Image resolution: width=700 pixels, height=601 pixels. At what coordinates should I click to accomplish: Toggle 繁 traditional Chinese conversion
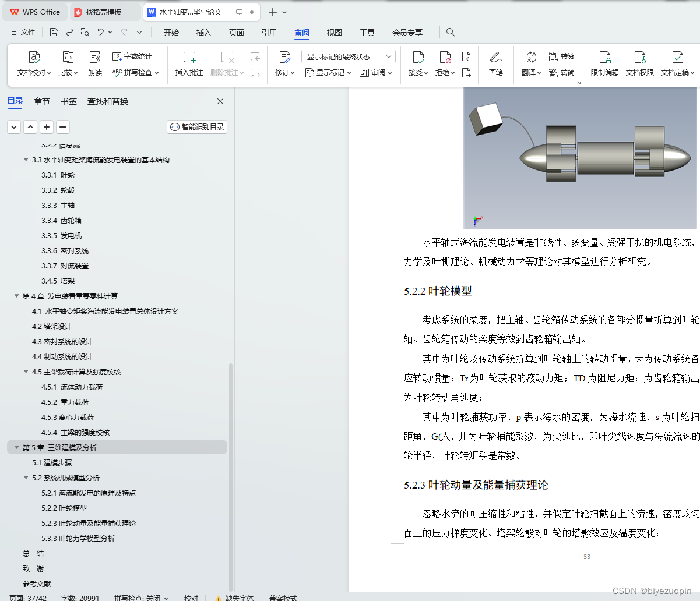[561, 56]
